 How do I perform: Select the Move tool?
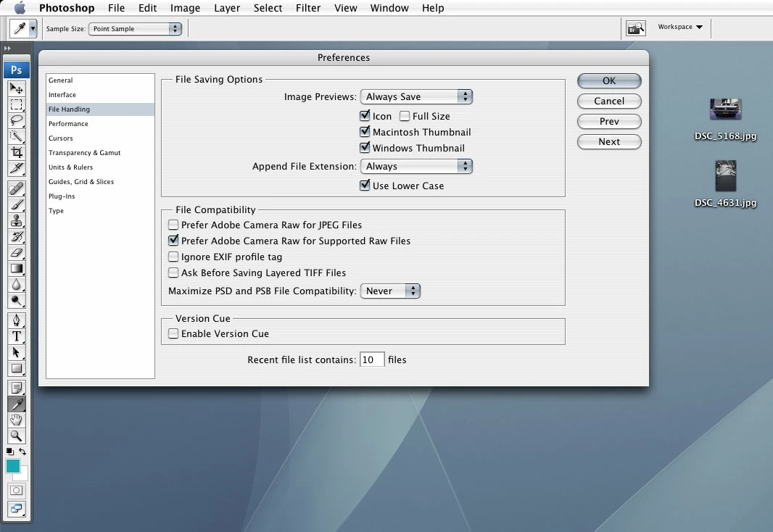(x=16, y=88)
